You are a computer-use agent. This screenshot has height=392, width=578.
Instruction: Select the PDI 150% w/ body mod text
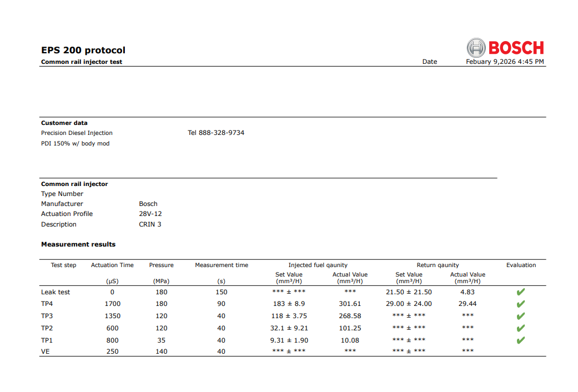[x=75, y=143]
